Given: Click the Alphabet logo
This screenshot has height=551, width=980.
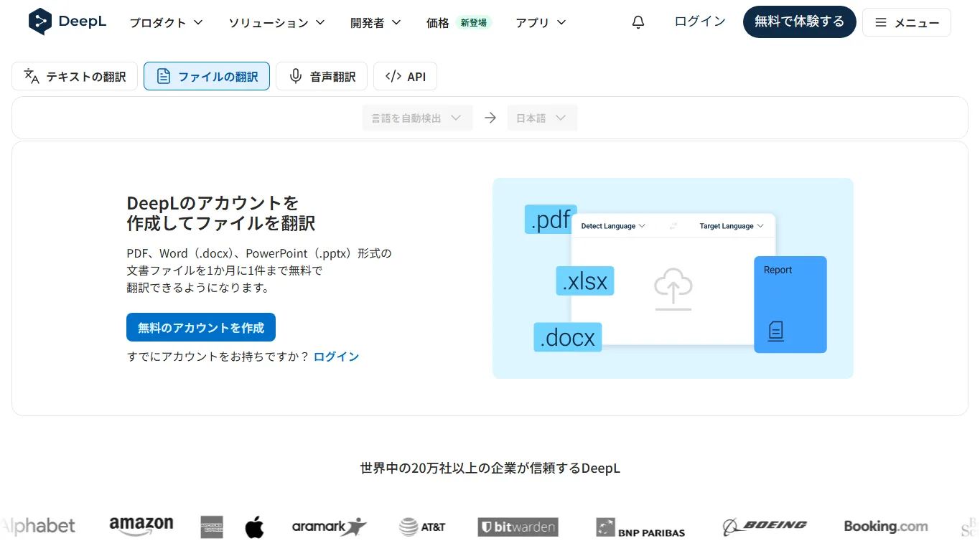Looking at the screenshot, I should coord(37,527).
